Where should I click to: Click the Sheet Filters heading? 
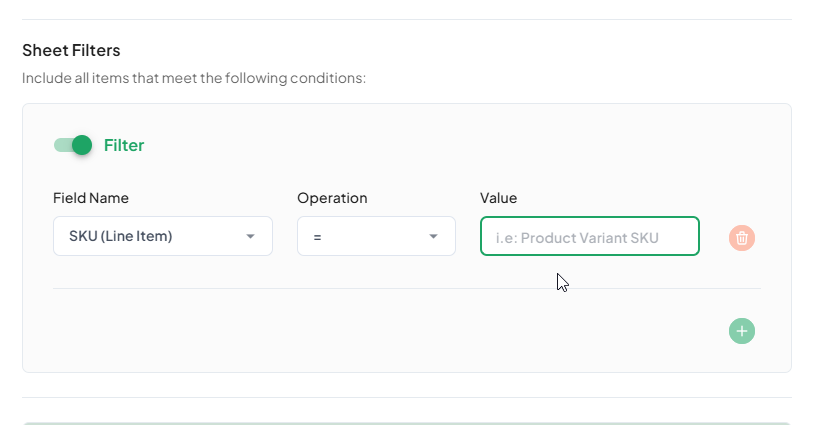[71, 50]
